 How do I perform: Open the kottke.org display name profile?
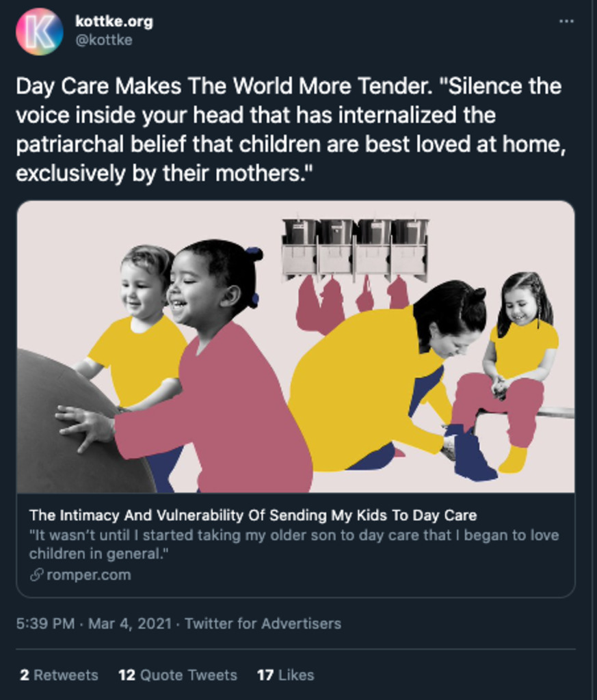114,21
